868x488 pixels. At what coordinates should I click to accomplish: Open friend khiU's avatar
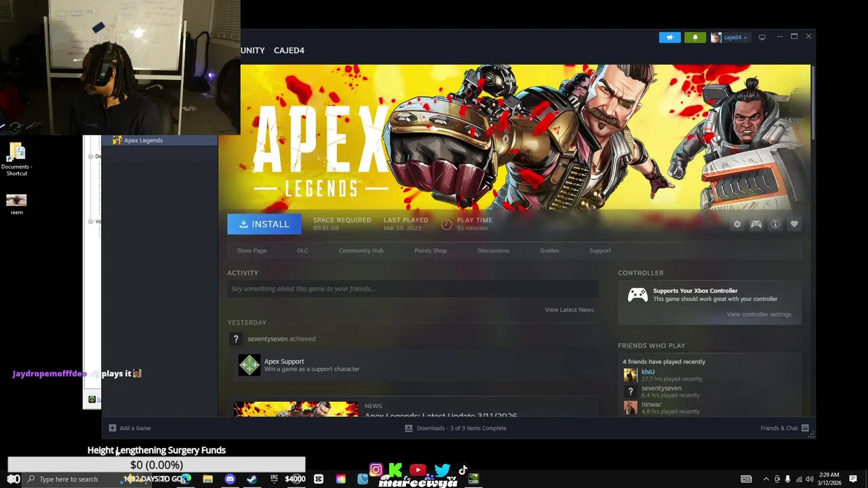tap(631, 375)
